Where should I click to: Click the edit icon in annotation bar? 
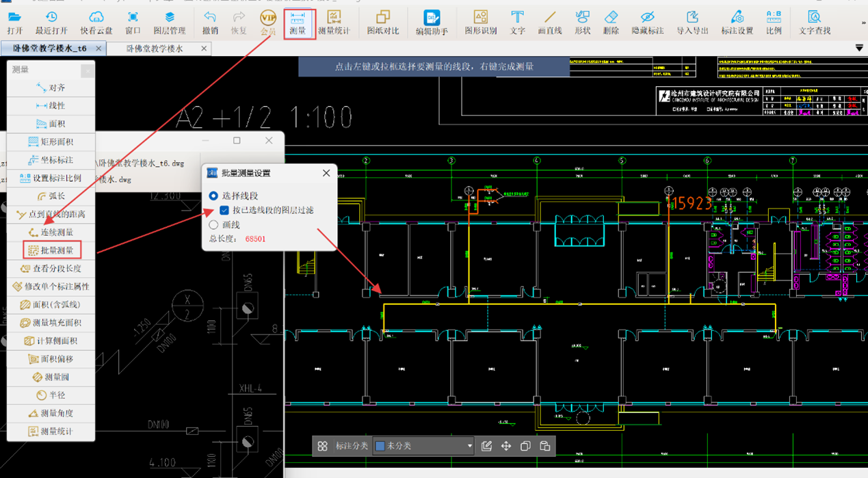click(486, 446)
